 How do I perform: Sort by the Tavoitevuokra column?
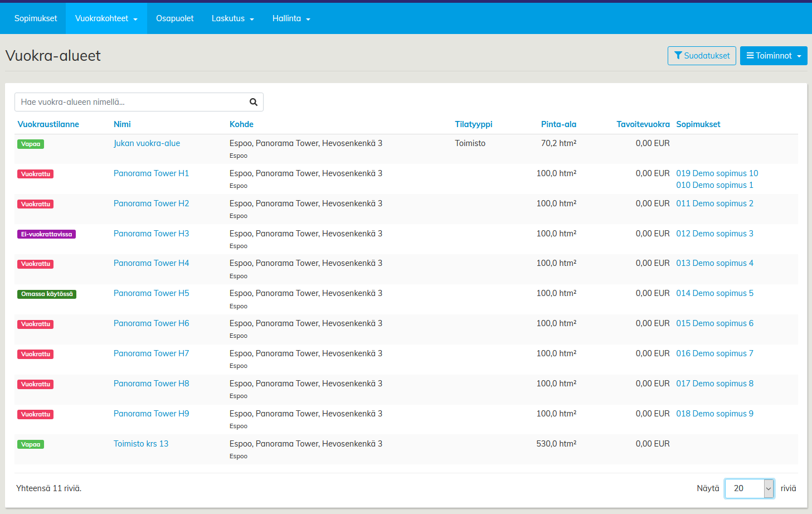[x=643, y=124]
